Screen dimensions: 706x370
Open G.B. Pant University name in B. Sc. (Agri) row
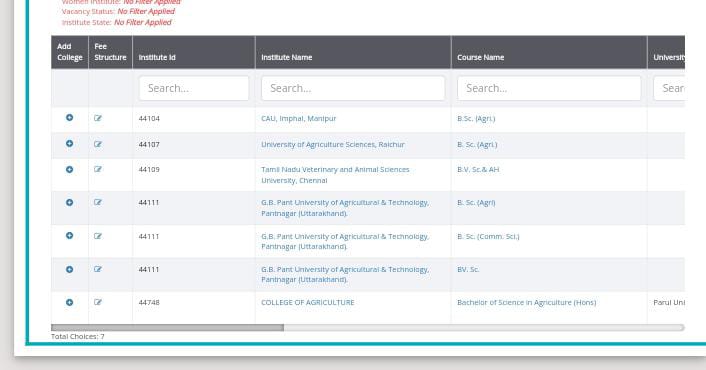(345, 208)
